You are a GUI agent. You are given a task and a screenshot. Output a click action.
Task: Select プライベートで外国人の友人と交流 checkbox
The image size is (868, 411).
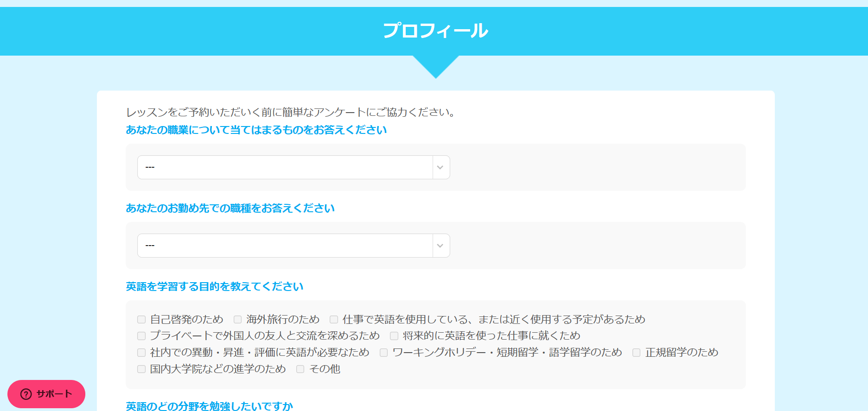point(141,336)
